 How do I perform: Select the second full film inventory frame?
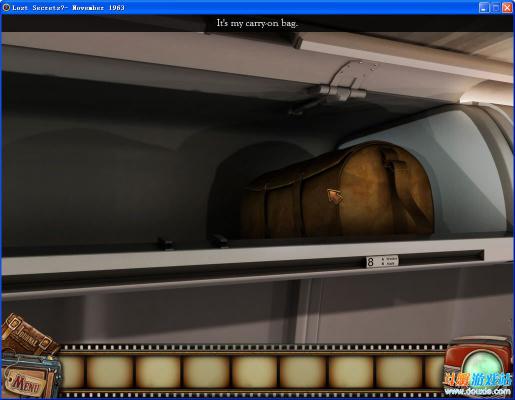pos(158,372)
